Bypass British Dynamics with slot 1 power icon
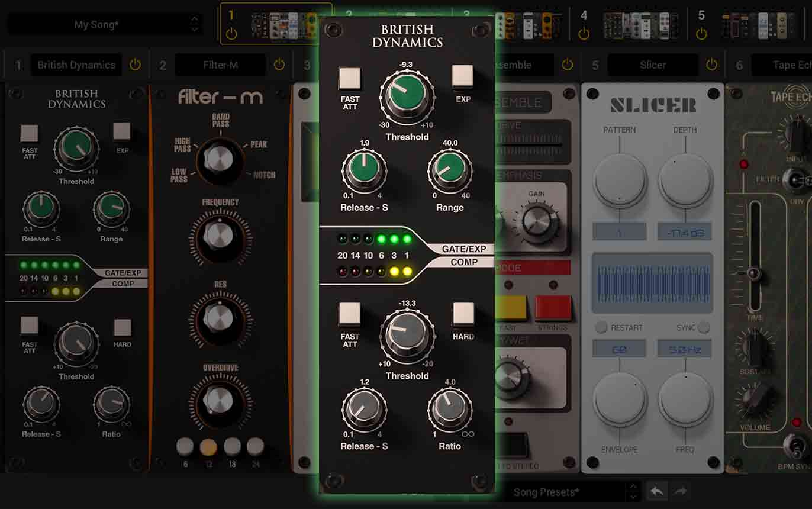Image resolution: width=812 pixels, height=509 pixels. tap(136, 65)
